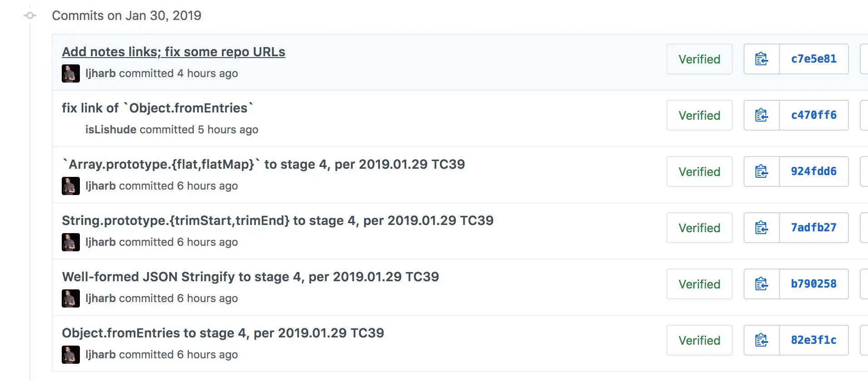
Task: Open the String.prototype.{trimStart,trimEnd} commit
Action: (277, 220)
